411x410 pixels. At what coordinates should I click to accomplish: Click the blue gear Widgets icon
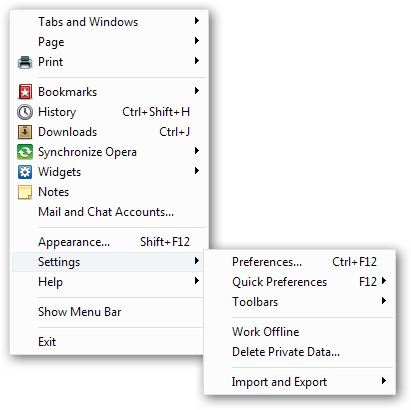25,172
